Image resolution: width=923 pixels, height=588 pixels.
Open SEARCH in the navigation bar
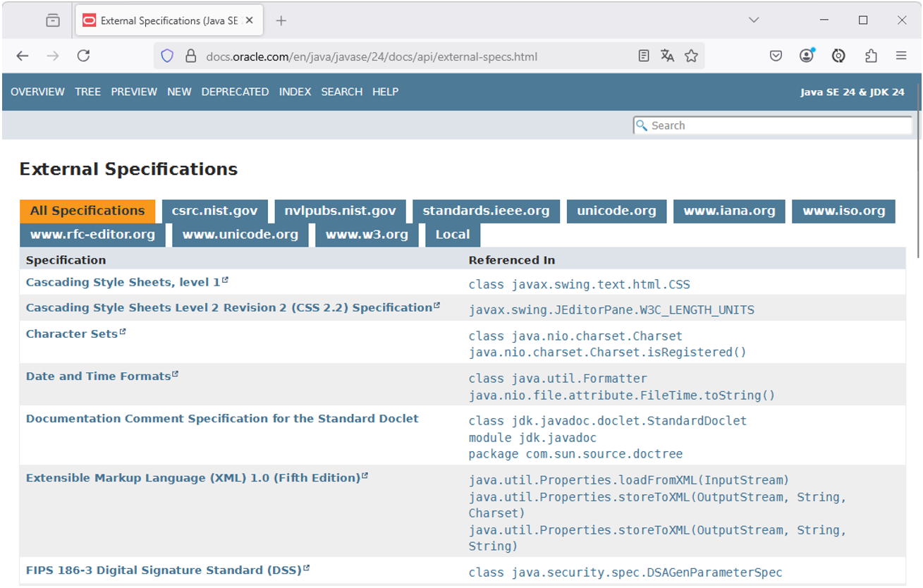click(342, 92)
